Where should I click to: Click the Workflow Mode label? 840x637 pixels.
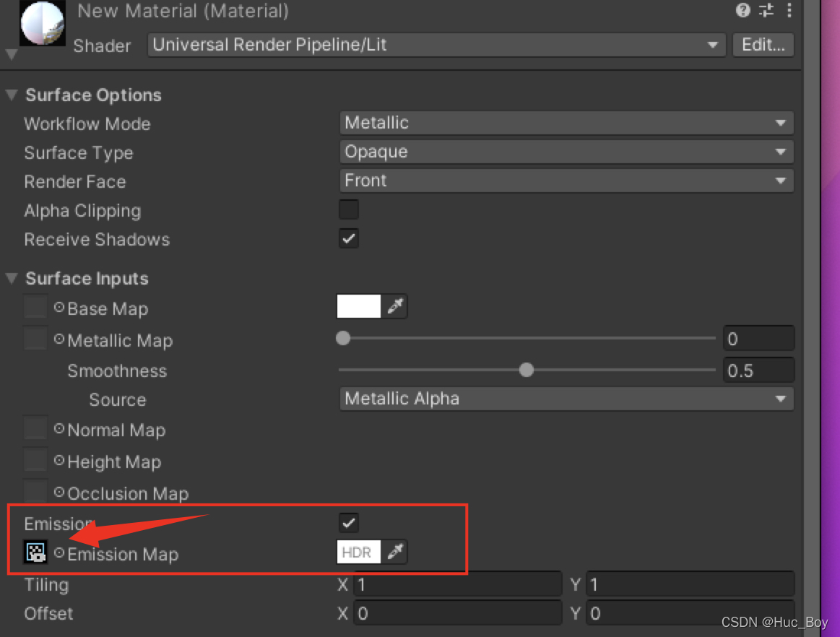pos(87,123)
